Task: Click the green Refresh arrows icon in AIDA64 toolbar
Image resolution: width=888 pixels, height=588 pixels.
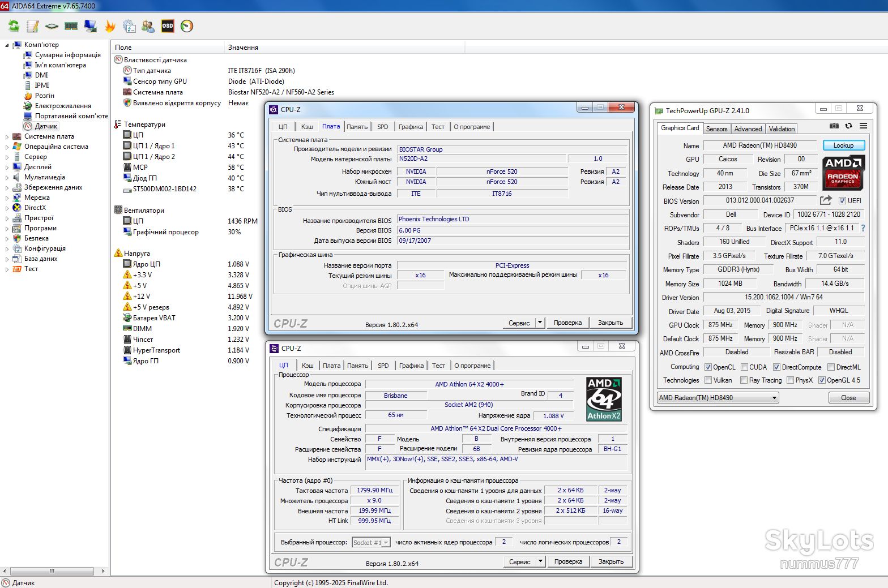Action: coord(14,26)
